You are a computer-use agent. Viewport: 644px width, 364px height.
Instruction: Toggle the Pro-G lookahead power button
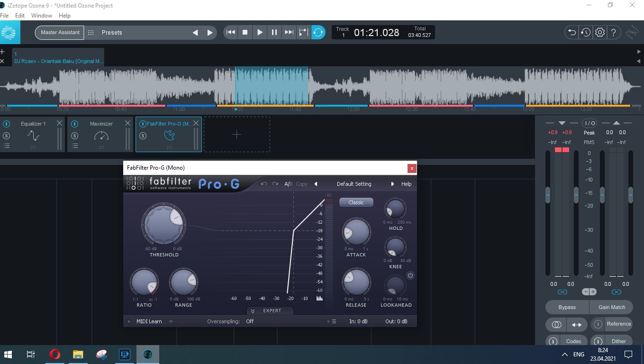(410, 275)
